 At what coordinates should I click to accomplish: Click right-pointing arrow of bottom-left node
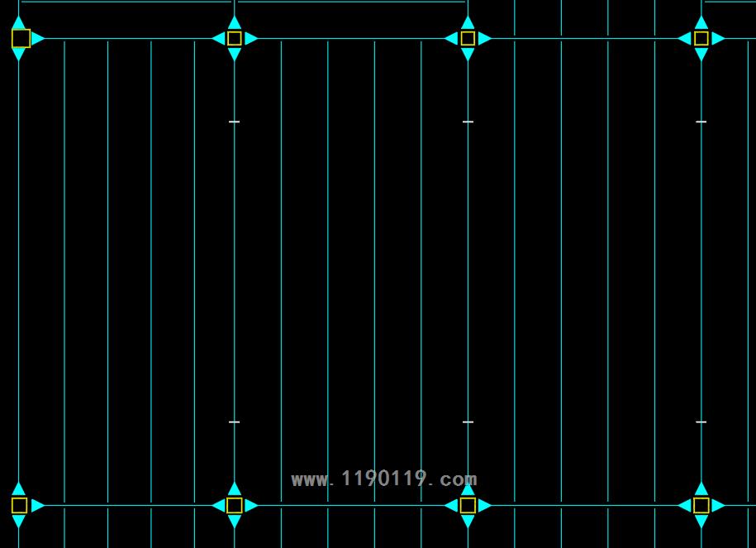tap(38, 506)
